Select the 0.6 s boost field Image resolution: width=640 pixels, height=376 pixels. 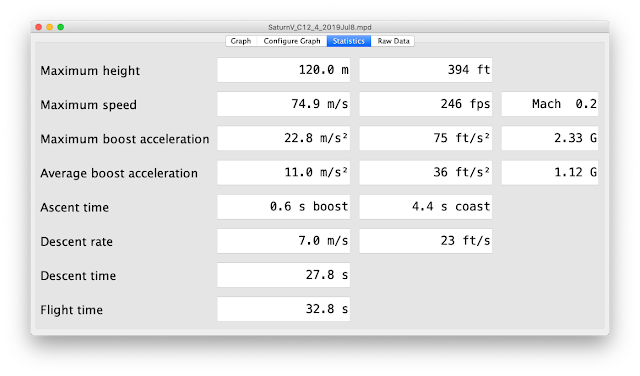coord(284,207)
